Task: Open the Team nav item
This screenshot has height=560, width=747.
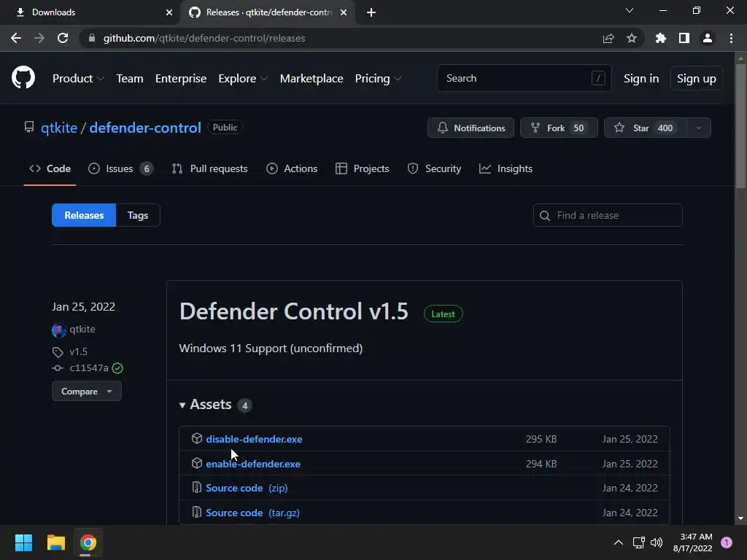Action: pos(130,79)
